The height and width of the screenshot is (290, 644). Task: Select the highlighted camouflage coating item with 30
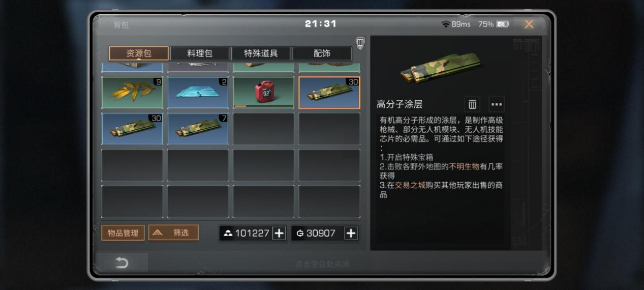pos(329,92)
